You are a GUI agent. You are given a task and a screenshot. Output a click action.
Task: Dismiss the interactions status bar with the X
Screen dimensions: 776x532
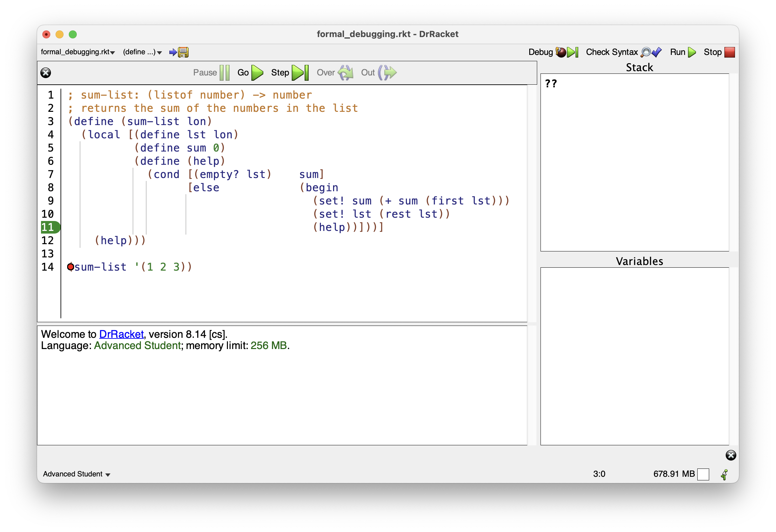point(731,455)
